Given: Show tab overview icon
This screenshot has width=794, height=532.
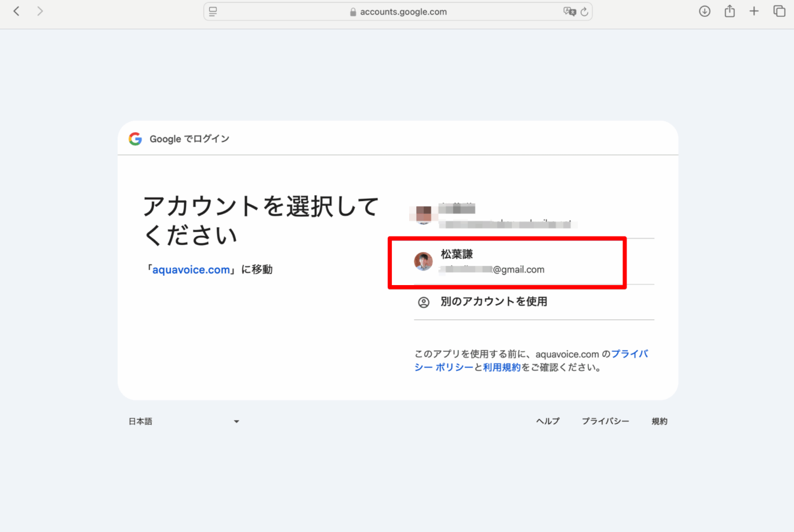Looking at the screenshot, I should [779, 11].
